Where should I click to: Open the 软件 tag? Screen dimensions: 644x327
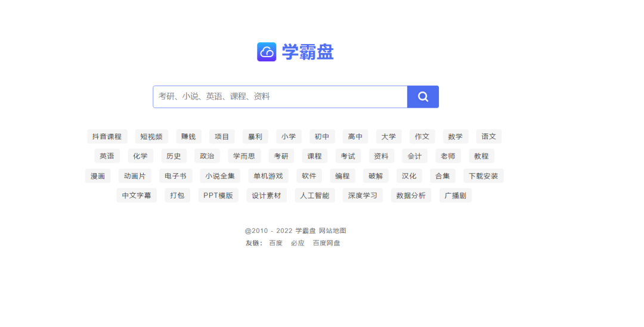point(309,176)
